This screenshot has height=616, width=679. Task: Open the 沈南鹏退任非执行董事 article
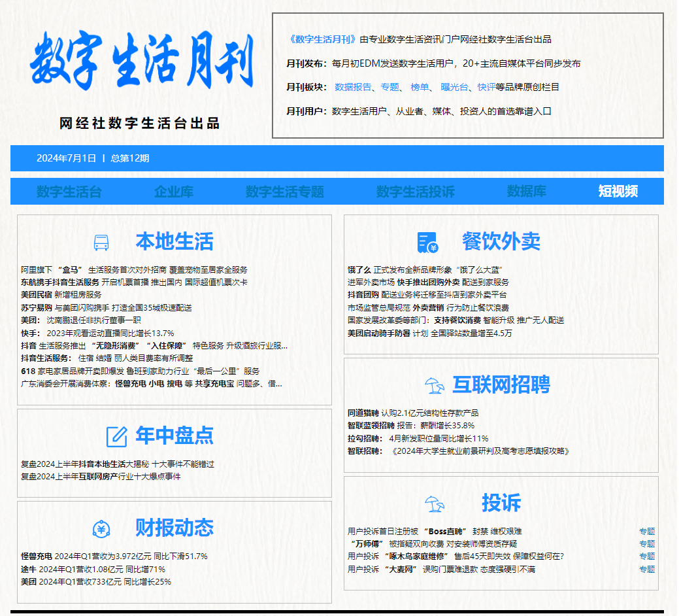click(x=81, y=320)
